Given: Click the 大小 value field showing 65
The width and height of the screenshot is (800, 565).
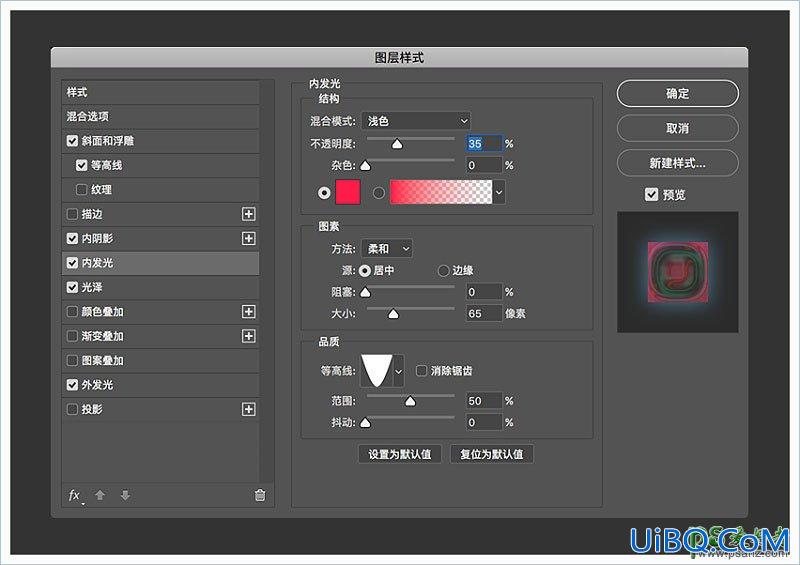Looking at the screenshot, I should tap(484, 313).
